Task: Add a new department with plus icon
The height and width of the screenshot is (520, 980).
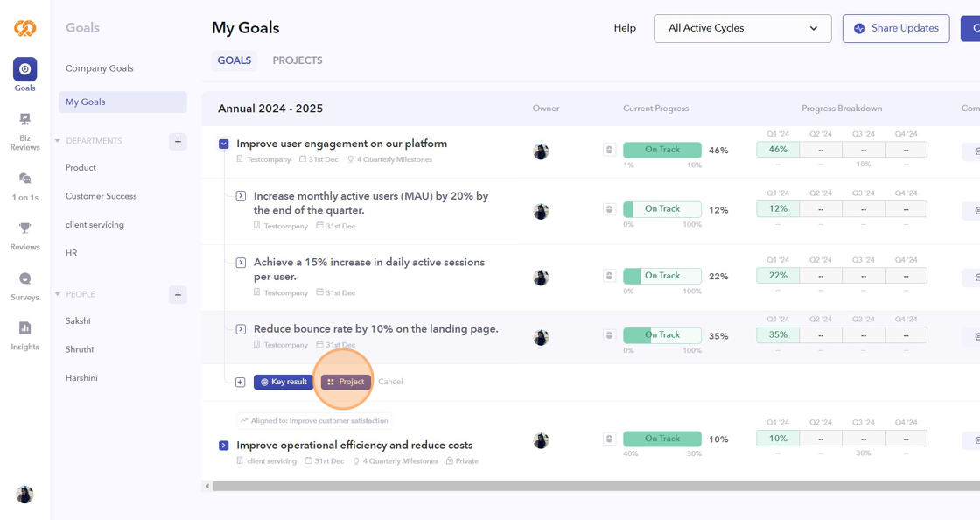Action: point(178,141)
